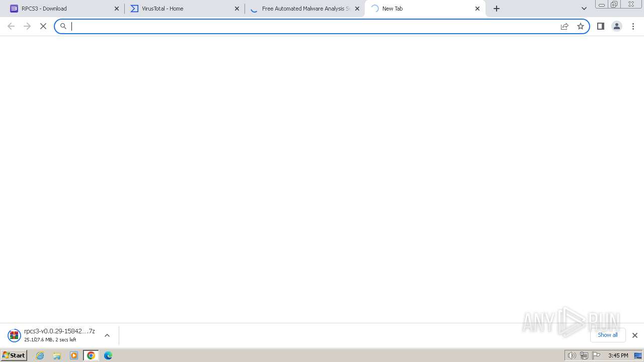Restore down the Chrome window

(614, 5)
